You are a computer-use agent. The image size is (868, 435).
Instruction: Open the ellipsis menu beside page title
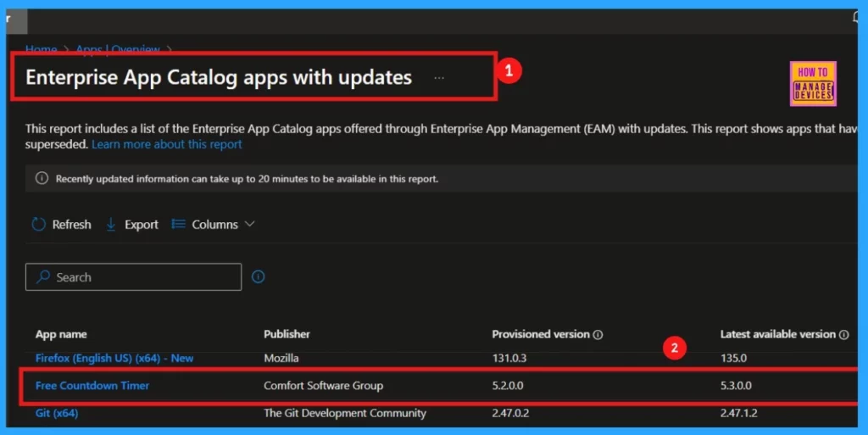click(439, 78)
